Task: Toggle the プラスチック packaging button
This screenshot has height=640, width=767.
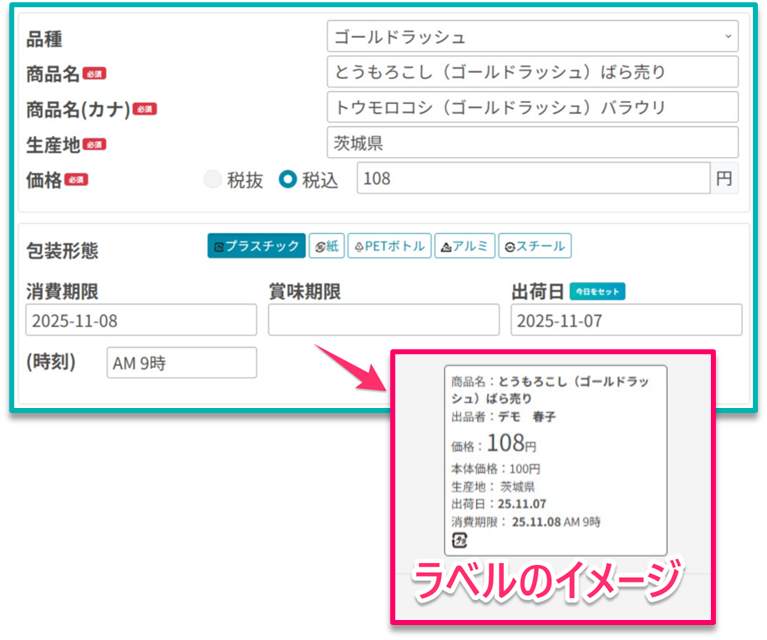Action: 256,246
